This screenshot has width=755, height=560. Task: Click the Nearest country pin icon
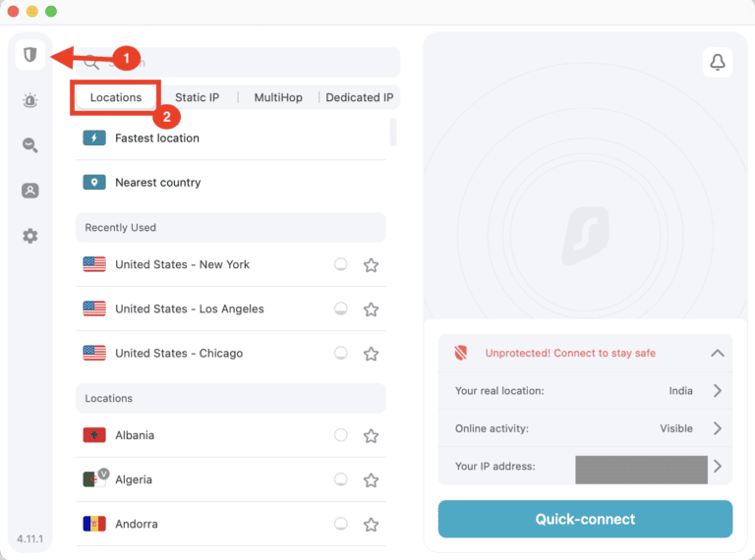[94, 183]
